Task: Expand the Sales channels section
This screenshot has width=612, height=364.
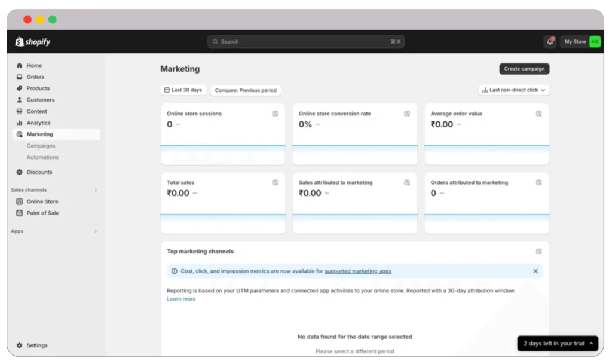Action: [x=96, y=189]
